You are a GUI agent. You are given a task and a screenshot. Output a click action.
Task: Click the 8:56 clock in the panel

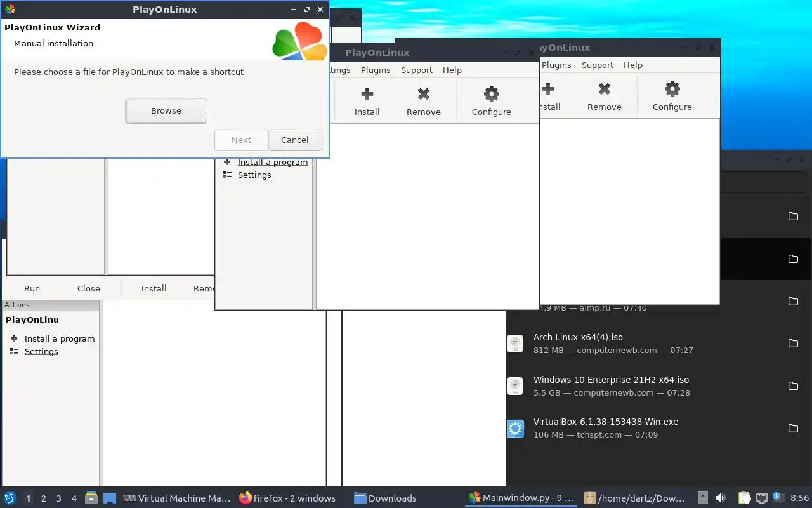click(799, 498)
